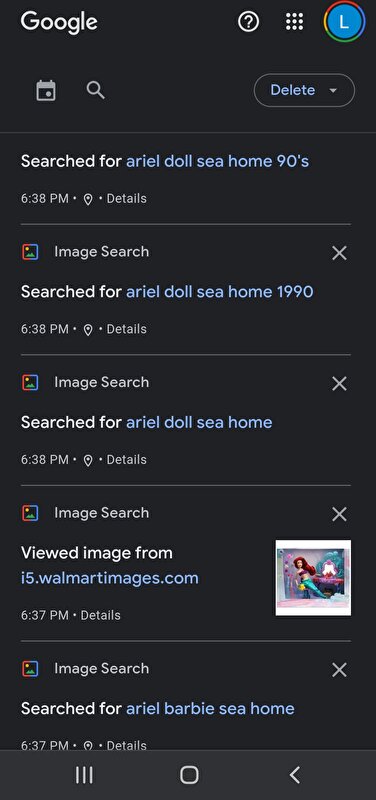Open the 'ariel barbie sea home' search link
Viewport: 376px width, 800px height.
[x=210, y=708]
